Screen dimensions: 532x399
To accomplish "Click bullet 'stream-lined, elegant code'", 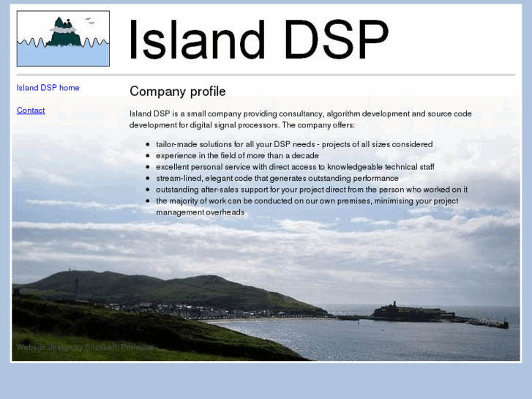I will (277, 179).
